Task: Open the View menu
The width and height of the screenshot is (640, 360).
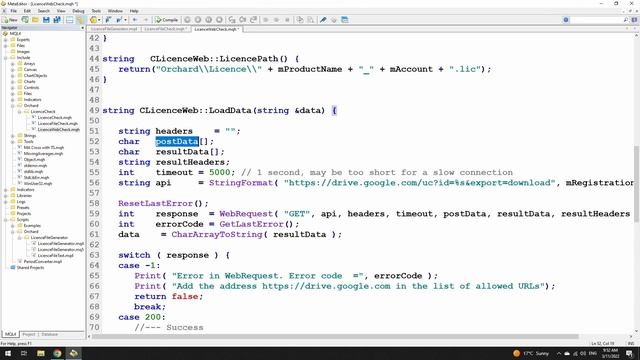Action: point(61,11)
